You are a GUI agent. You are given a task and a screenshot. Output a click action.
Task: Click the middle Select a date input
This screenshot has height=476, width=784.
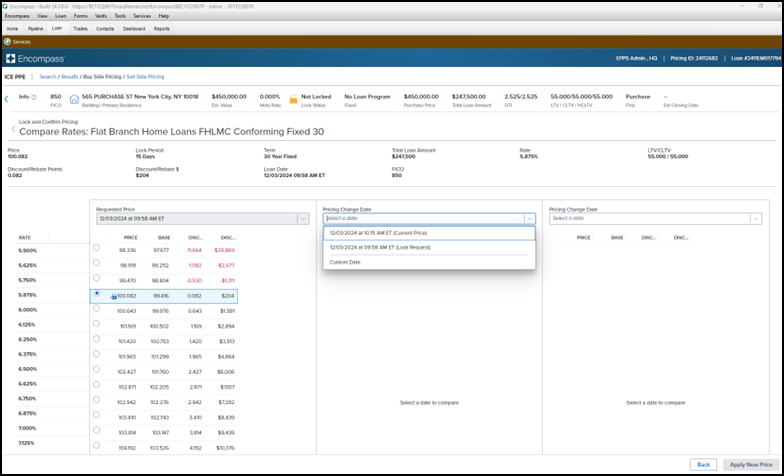click(x=424, y=218)
